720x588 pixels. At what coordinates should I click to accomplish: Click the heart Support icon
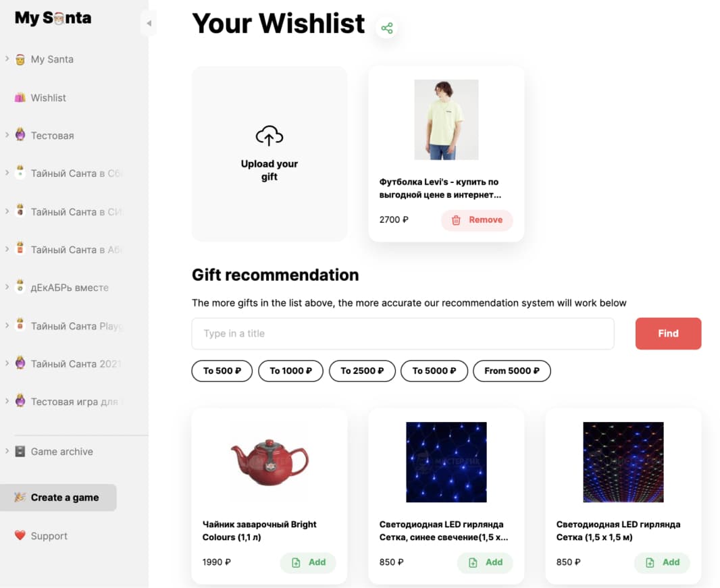pyautogui.click(x=20, y=535)
